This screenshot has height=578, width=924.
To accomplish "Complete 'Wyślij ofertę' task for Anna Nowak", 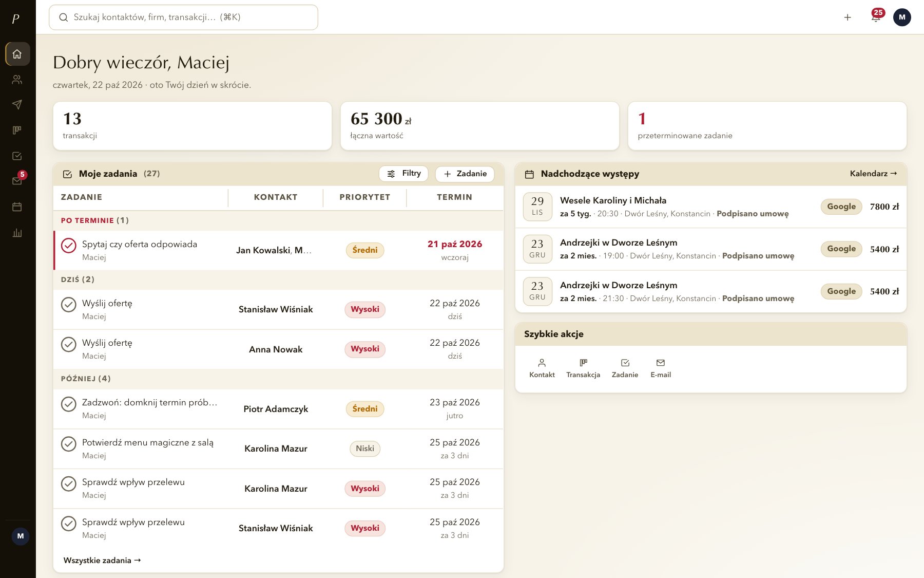I will click(x=69, y=344).
